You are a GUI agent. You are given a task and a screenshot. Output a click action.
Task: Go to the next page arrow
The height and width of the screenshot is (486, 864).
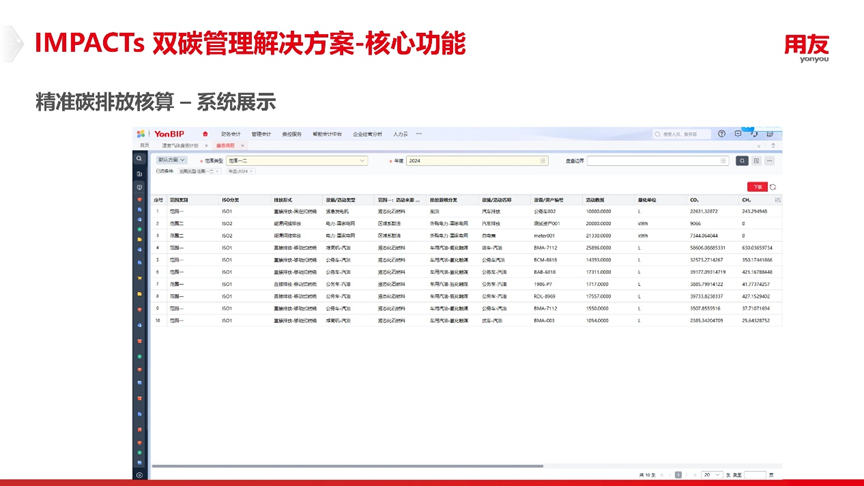click(687, 475)
